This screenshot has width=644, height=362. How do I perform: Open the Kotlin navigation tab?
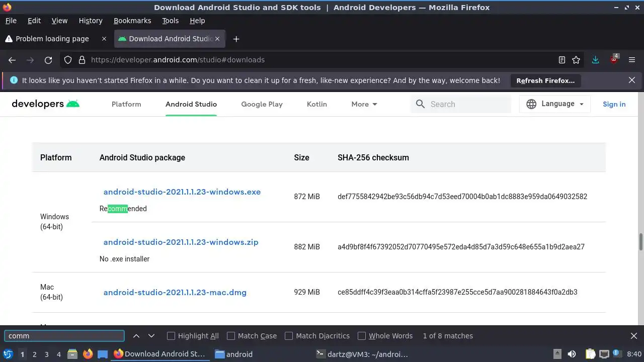(317, 104)
